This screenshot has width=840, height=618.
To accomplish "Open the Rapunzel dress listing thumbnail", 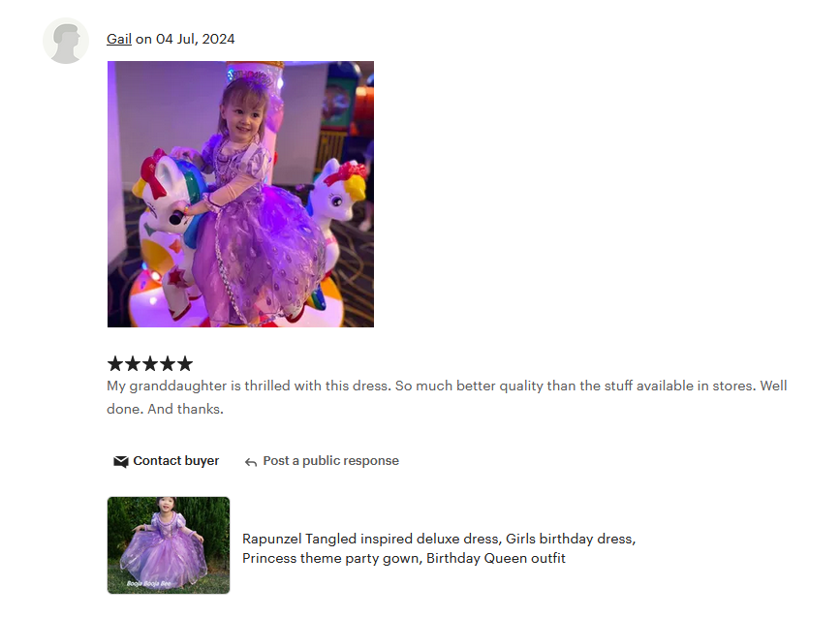I will 169,545.
